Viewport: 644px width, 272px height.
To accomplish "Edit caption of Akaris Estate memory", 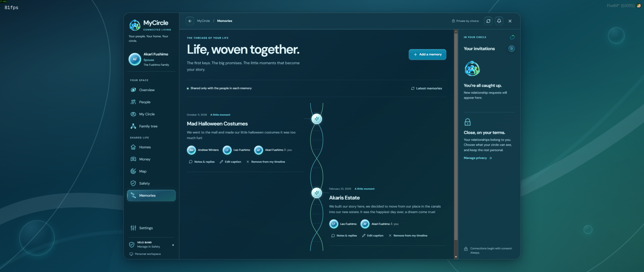I will [373, 236].
